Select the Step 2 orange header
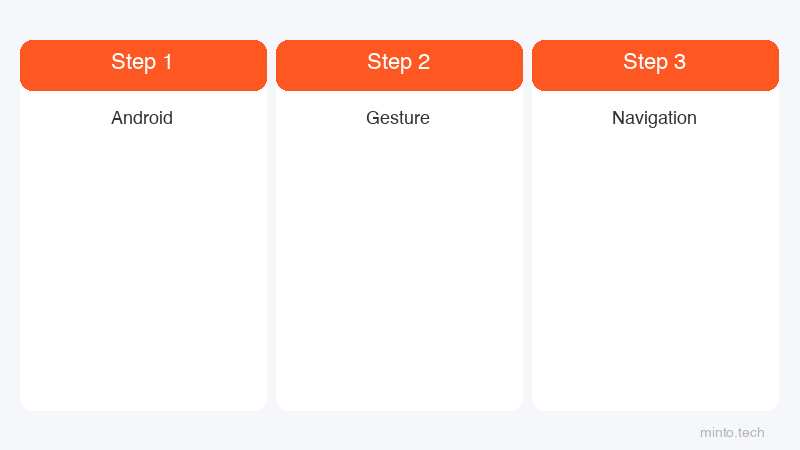Screen dimensions: 800x450 (399, 65)
